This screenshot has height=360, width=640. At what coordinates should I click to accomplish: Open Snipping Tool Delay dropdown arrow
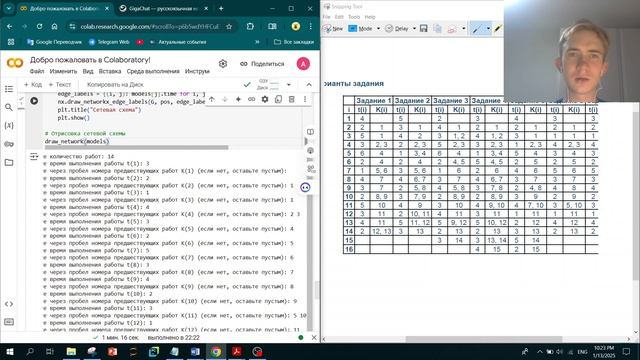(x=414, y=29)
